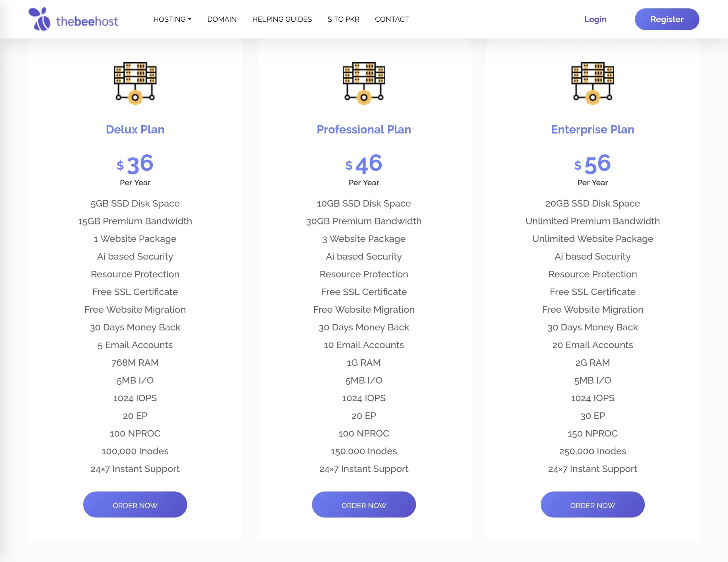Order the Delux Plan now
Viewport: 728px width, 562px height.
coord(135,505)
